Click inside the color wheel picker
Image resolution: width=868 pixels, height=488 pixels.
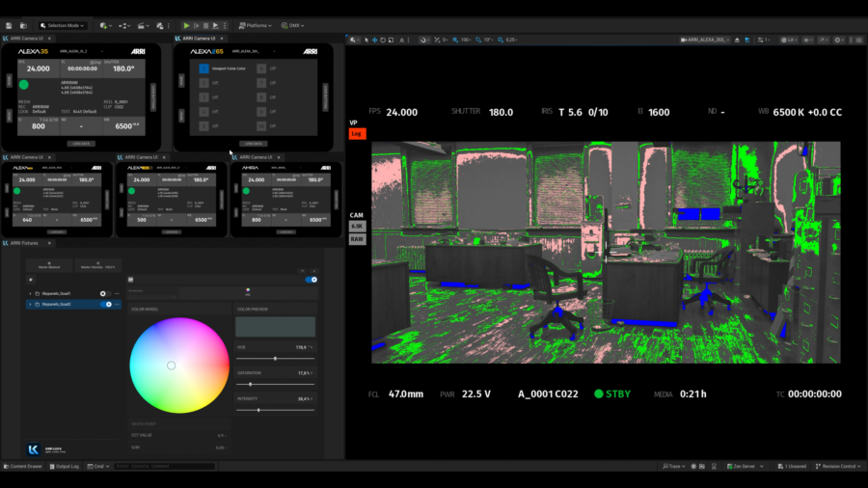click(x=179, y=366)
